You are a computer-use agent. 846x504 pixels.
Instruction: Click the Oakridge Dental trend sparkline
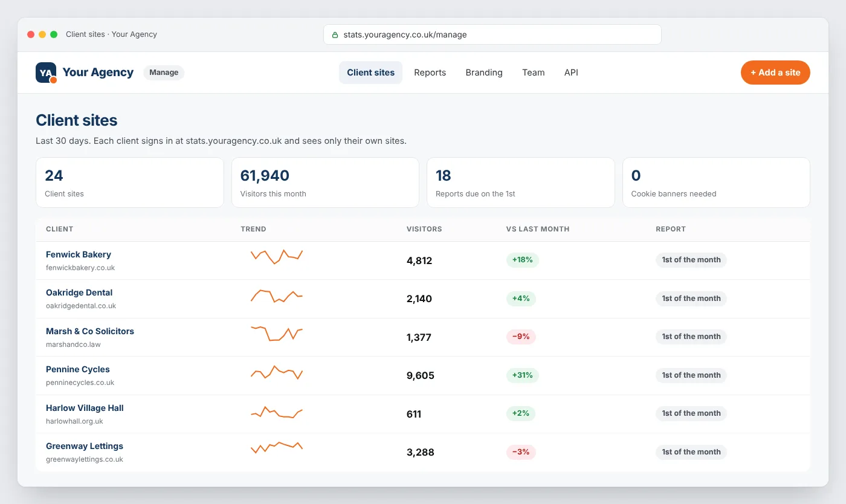[x=277, y=296]
